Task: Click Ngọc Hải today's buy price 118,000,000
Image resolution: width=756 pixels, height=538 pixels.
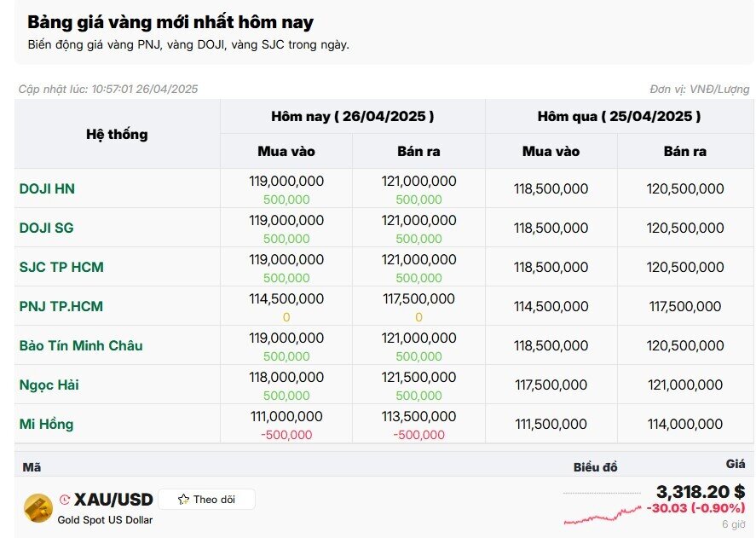Action: point(286,378)
